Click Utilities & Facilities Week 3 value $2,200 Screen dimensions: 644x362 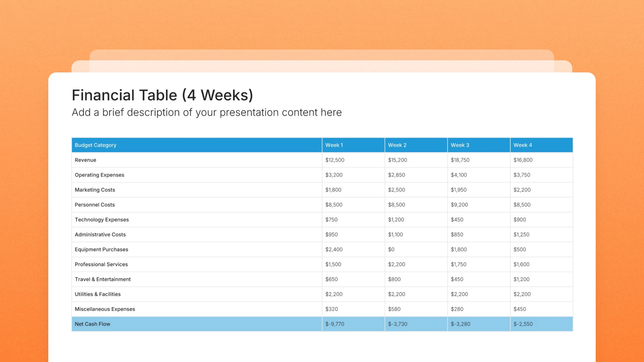pyautogui.click(x=459, y=294)
